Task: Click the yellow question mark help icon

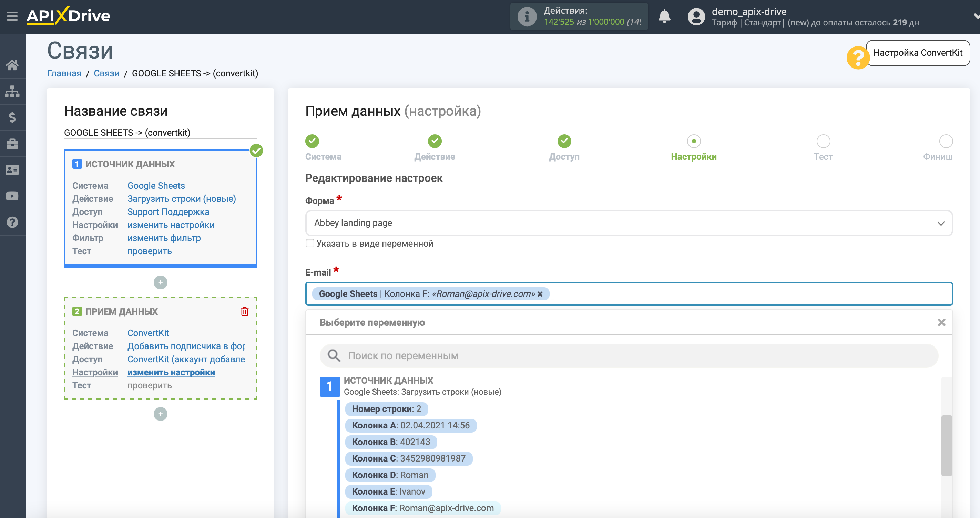Action: (x=857, y=58)
